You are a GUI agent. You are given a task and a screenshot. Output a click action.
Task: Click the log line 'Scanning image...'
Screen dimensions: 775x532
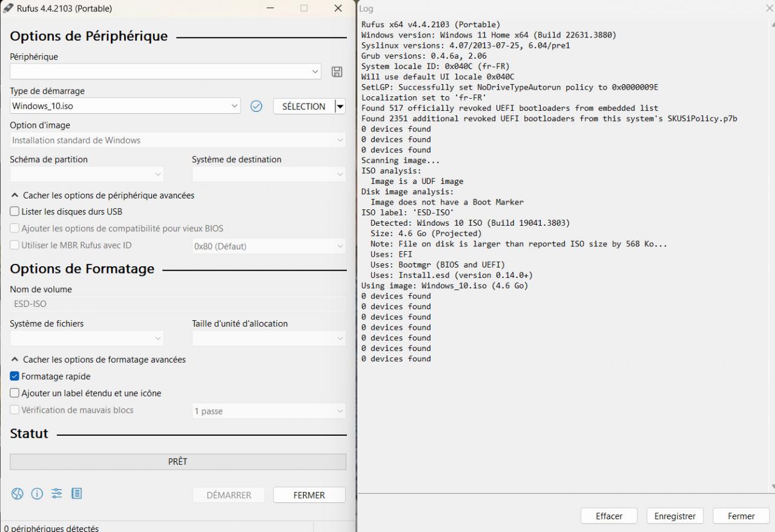401,160
